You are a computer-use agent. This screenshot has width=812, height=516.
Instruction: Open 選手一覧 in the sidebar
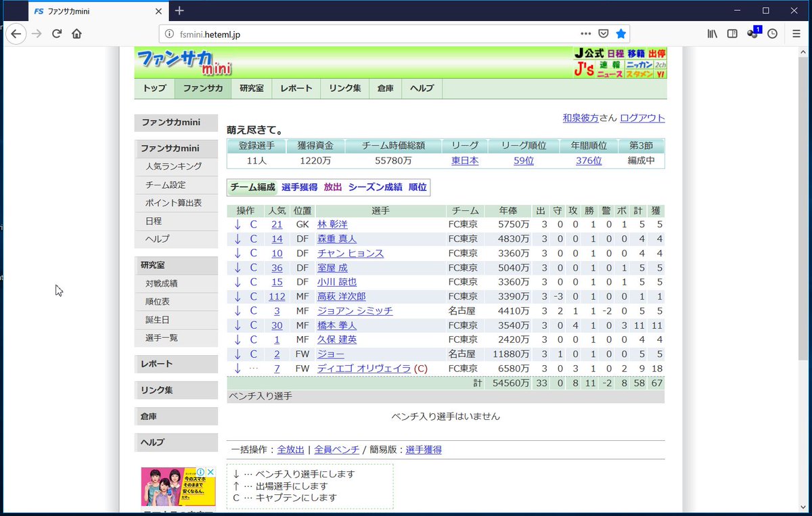tap(176, 338)
